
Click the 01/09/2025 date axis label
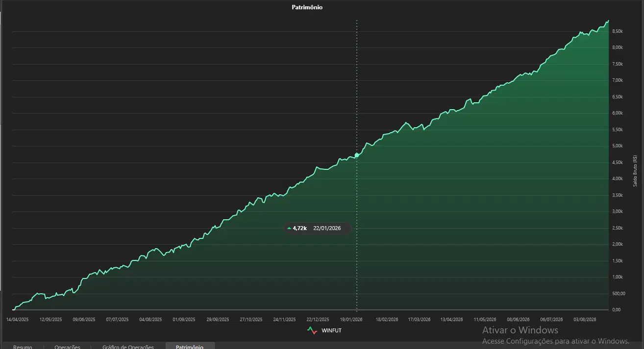184,319
